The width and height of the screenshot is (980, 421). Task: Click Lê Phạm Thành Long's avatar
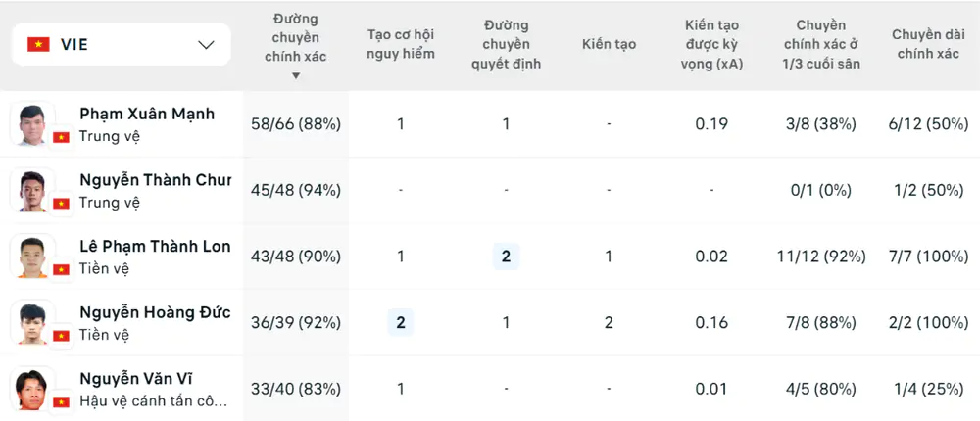click(x=32, y=257)
